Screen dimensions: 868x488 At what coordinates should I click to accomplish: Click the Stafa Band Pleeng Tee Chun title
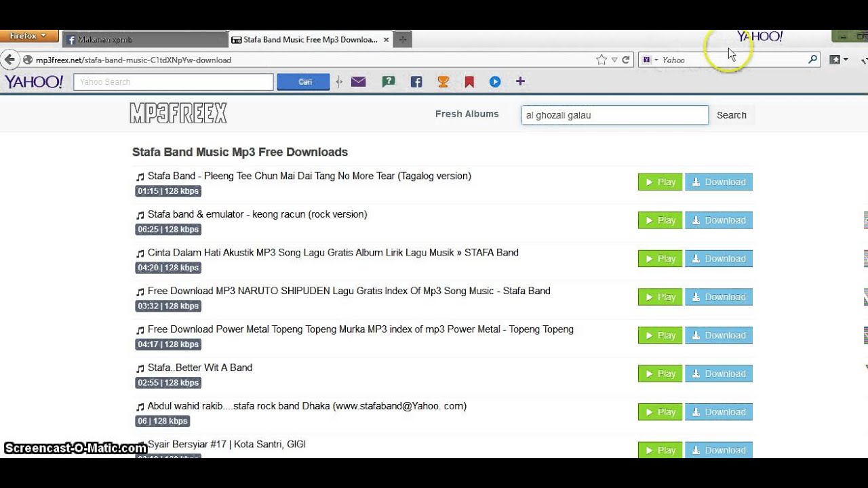pos(309,176)
